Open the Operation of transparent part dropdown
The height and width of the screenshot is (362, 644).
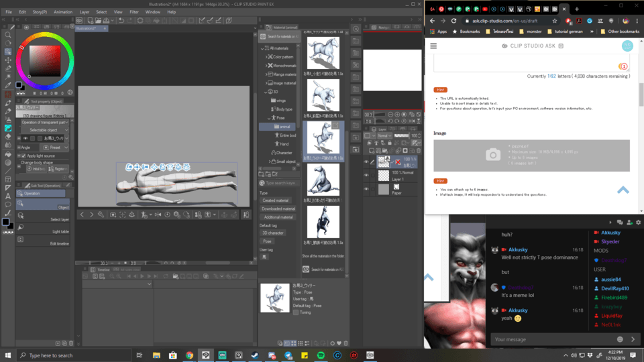[x=45, y=122]
